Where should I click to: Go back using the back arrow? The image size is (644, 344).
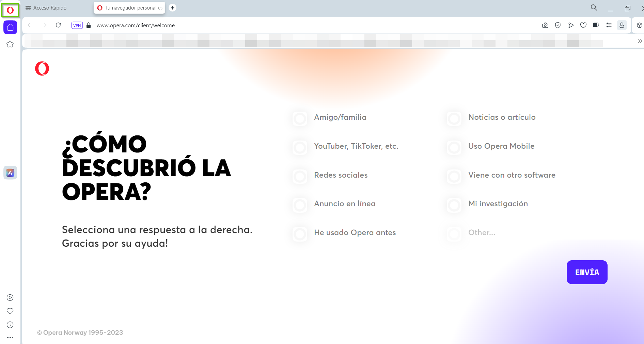point(30,25)
